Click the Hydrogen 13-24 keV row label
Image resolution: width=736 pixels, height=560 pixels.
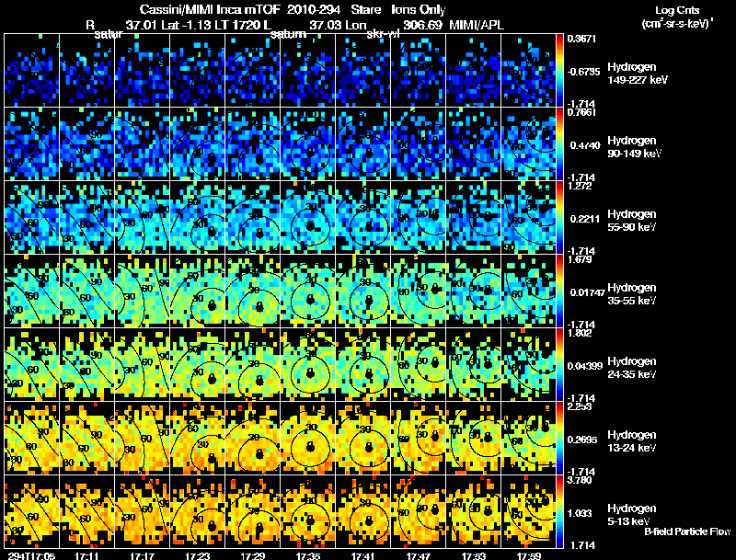tap(632, 441)
